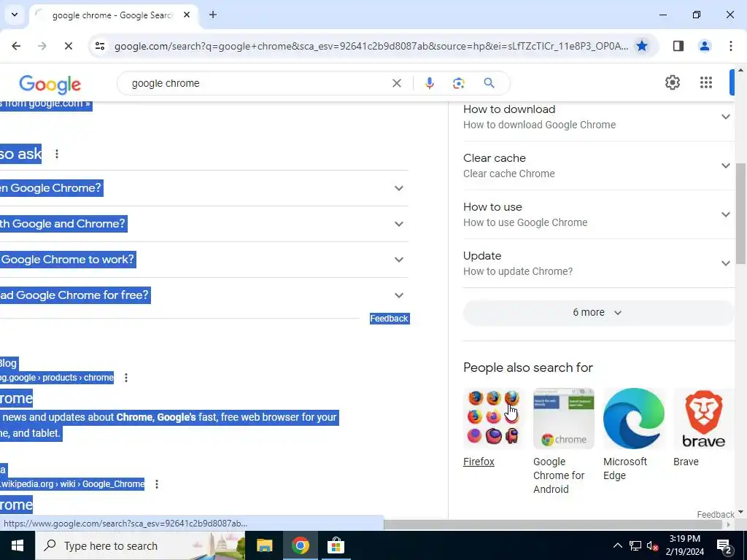Open Microsoft Store from taskbar

tap(336, 545)
